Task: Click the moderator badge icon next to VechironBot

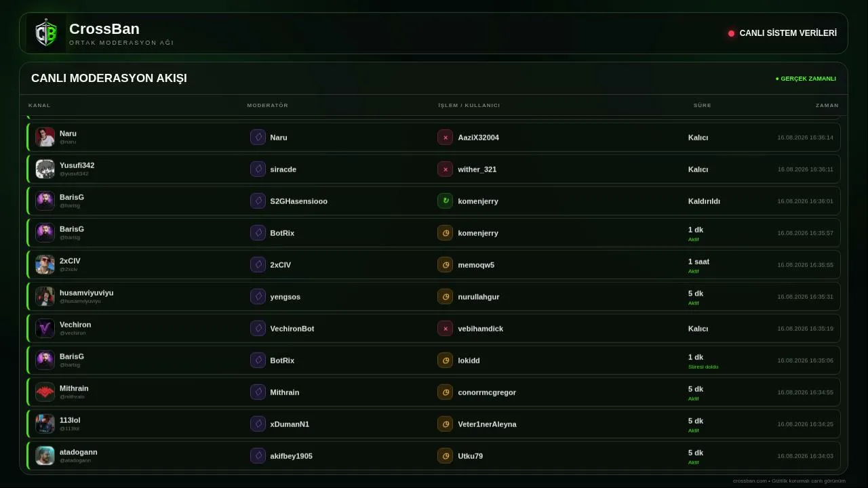Action: click(x=258, y=329)
